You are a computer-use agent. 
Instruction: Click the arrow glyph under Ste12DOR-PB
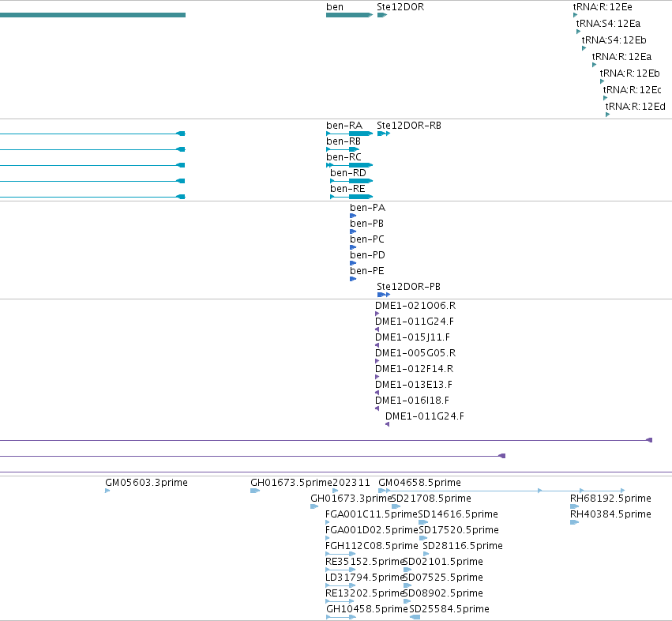point(384,295)
